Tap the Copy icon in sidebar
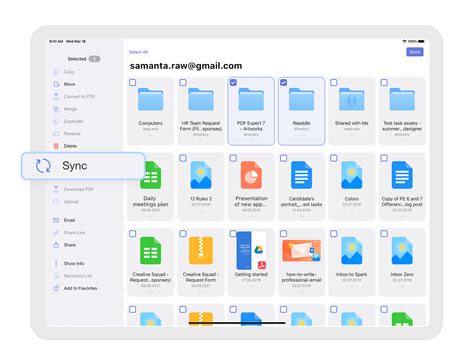 point(56,72)
